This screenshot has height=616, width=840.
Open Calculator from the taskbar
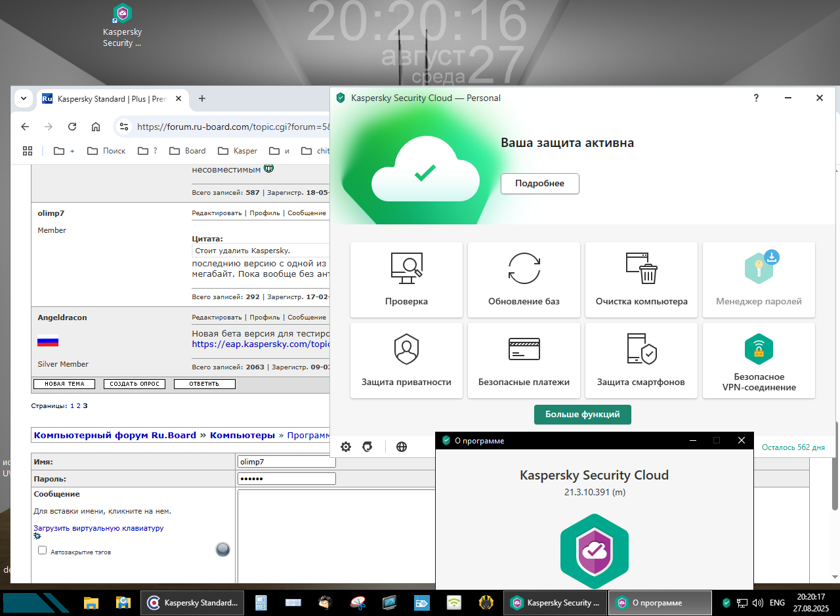(x=261, y=602)
